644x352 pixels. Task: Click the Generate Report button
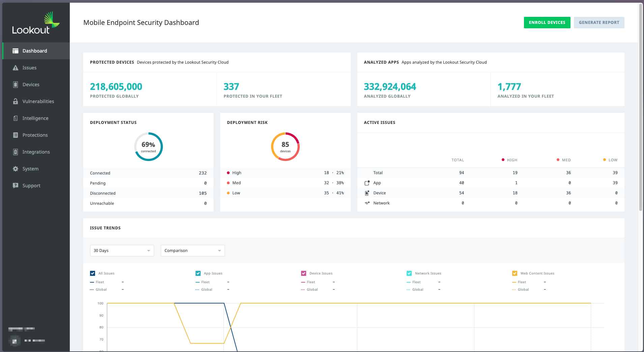[x=599, y=23]
